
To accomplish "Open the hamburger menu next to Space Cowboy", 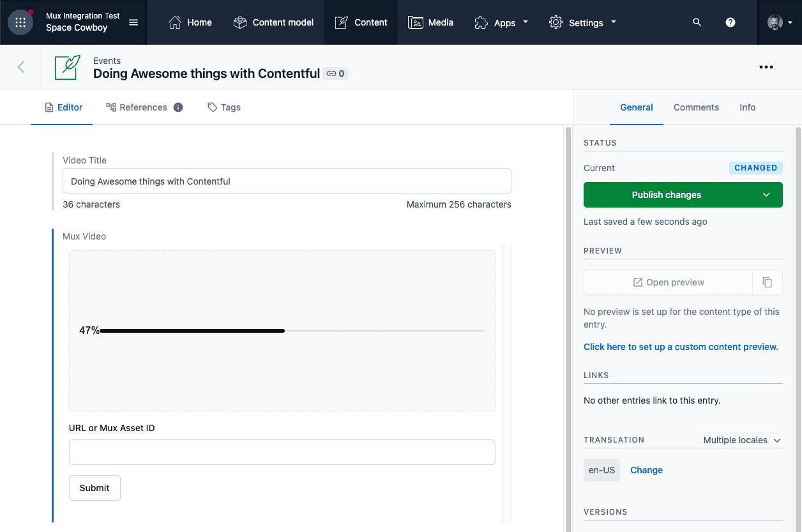I will click(x=133, y=22).
